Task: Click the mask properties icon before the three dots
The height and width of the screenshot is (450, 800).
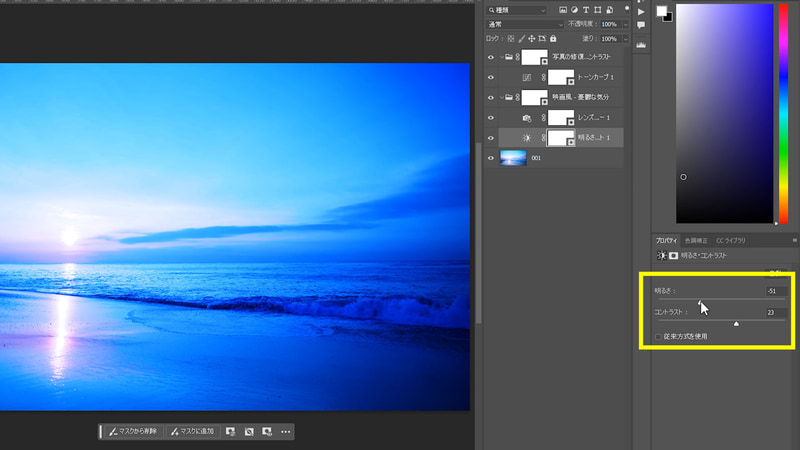Action: [267, 432]
